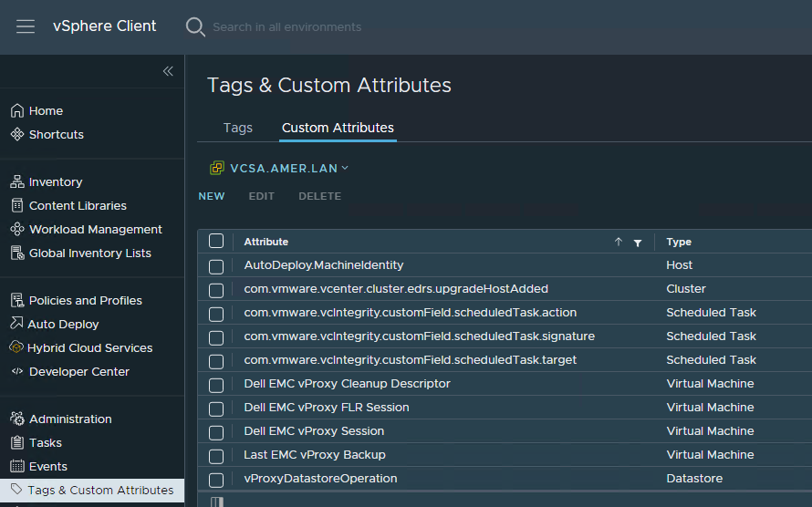This screenshot has width=812, height=507.
Task: Switch to the Tags tab
Action: pos(237,128)
